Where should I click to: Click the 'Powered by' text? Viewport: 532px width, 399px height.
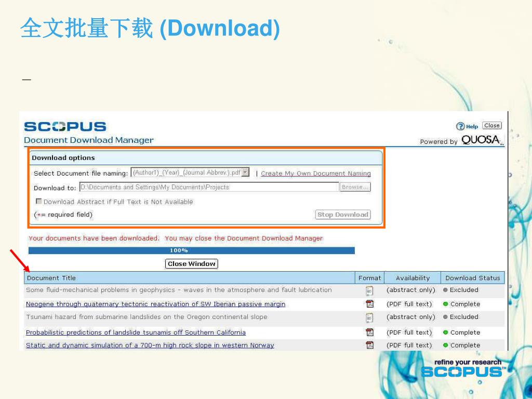(438, 141)
